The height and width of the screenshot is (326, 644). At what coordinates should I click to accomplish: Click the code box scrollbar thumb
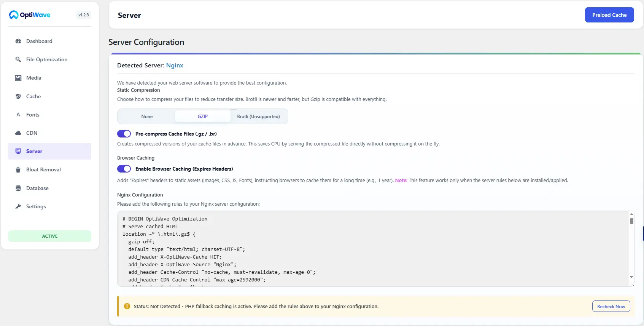coord(631,221)
